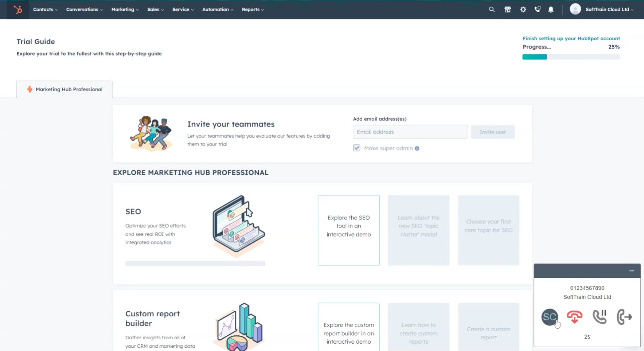Screen dimensions: 644x351
Task: Click into the Email address field
Action: coord(410,132)
